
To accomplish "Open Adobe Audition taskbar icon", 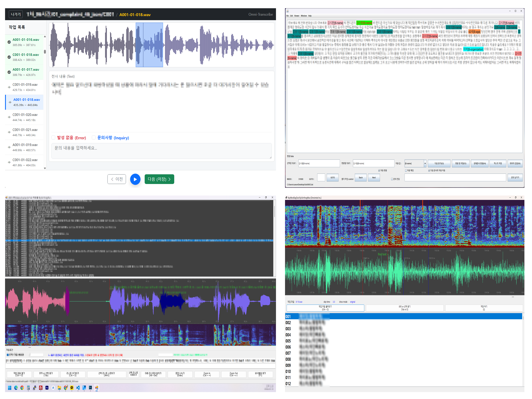I will click(47, 387).
